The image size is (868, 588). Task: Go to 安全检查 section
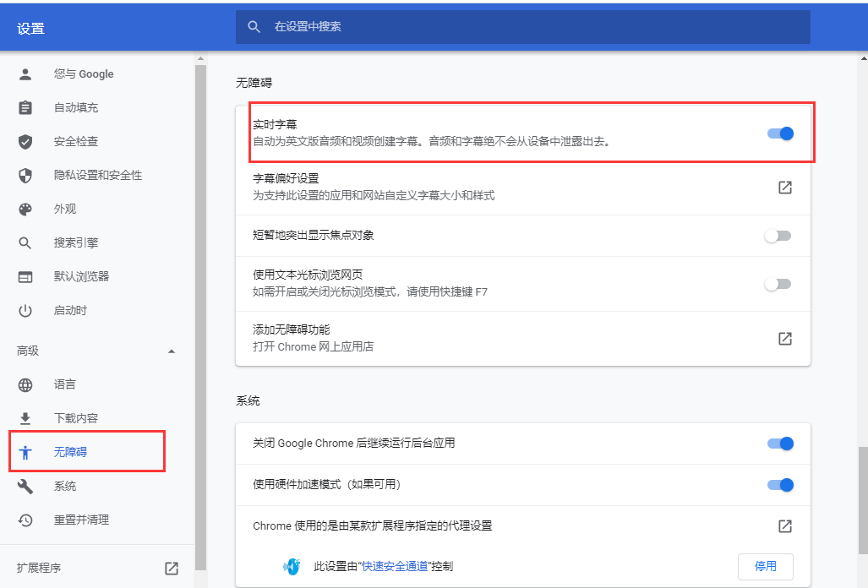[76, 142]
